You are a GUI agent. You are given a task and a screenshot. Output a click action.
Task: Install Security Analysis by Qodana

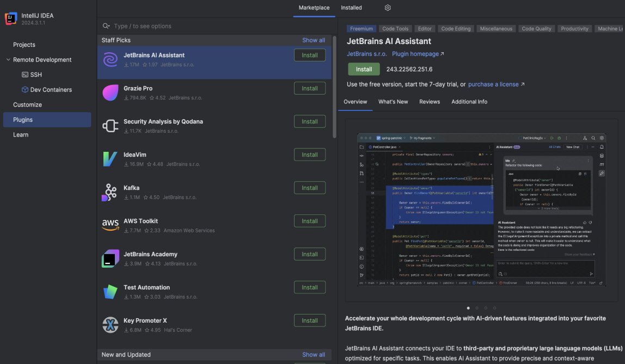click(310, 121)
